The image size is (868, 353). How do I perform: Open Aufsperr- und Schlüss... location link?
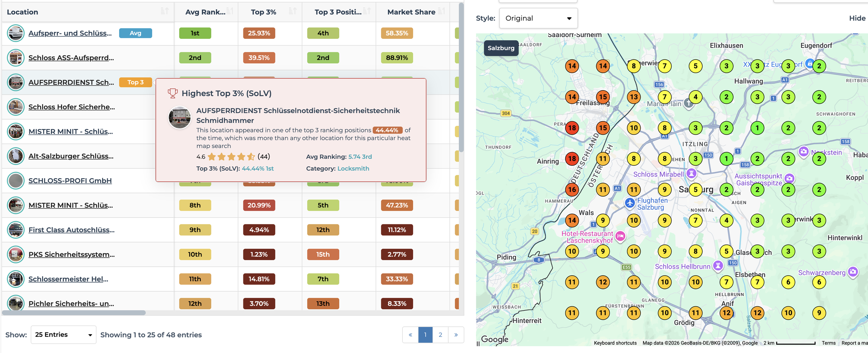pos(70,33)
